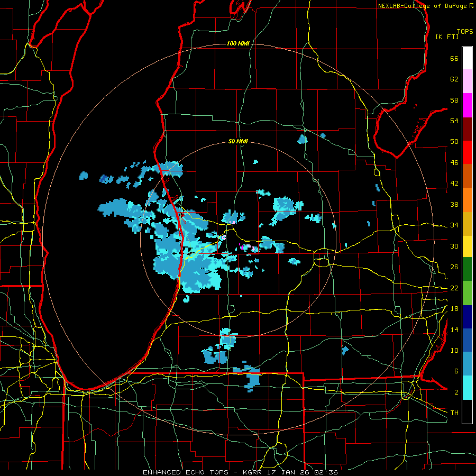This screenshot has width=476, height=476.
Task: Click the legend value "2"
Action: point(456,392)
